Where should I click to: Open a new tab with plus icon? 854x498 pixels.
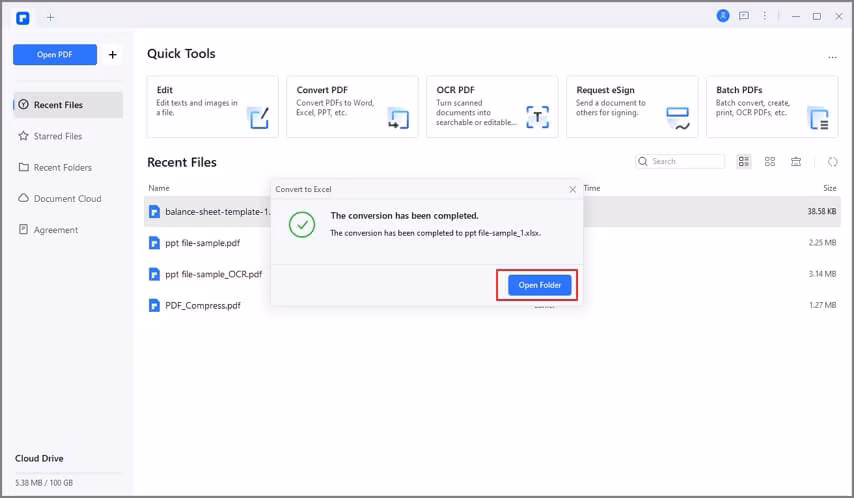pyautogui.click(x=50, y=17)
